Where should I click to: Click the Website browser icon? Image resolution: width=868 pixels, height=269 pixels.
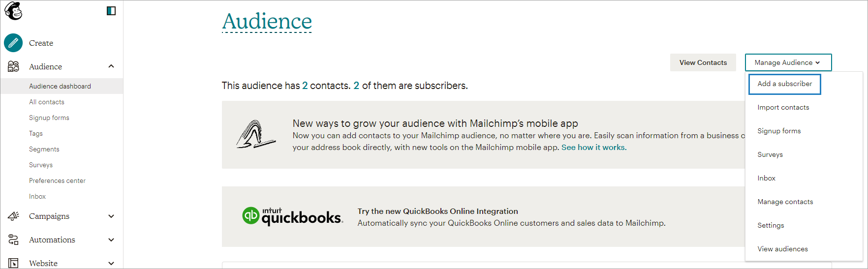(x=13, y=263)
